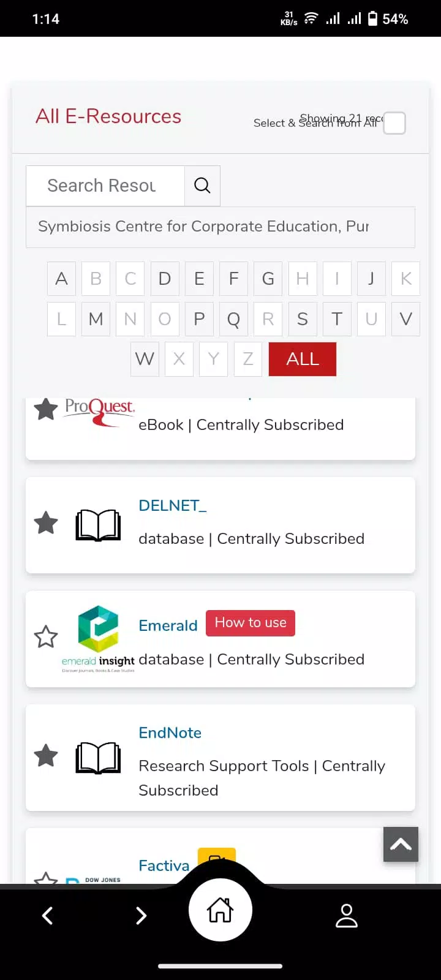Filter resources by letter E

[x=199, y=279]
